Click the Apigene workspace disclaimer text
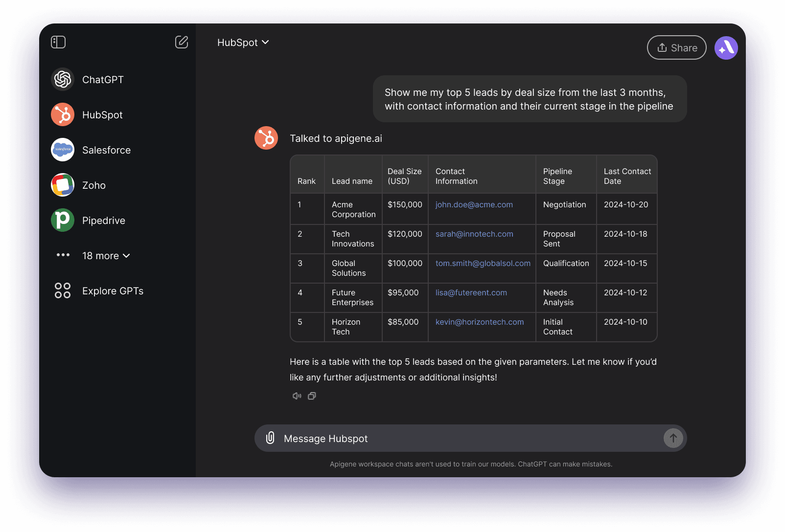785x532 pixels. tap(471, 464)
